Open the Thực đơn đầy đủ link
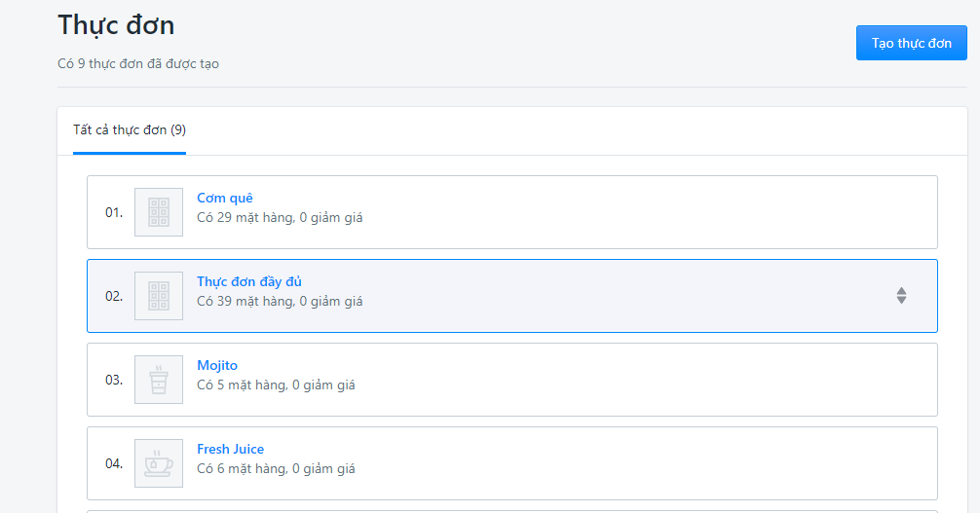The height and width of the screenshot is (513, 980). point(249,281)
